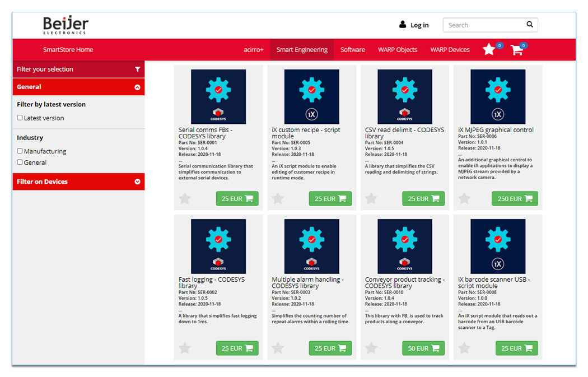Star the iX MJPEG graphical control product
This screenshot has width=588, height=377.
[x=464, y=198]
